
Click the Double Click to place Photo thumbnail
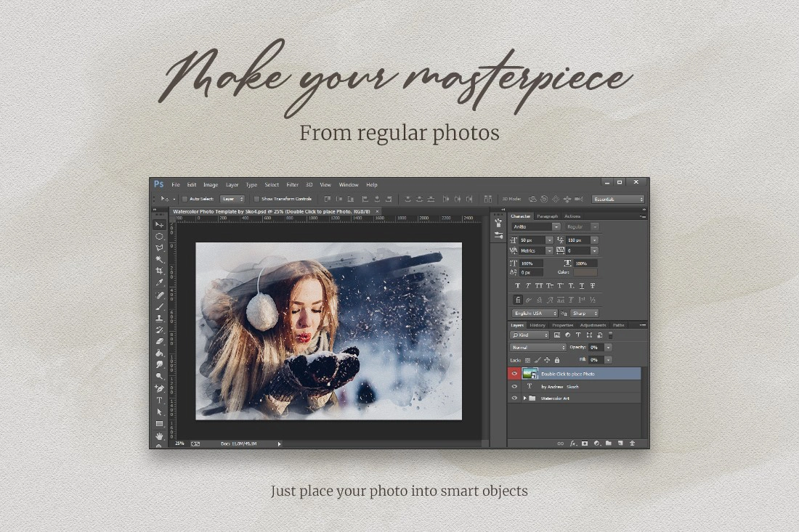[x=530, y=374]
